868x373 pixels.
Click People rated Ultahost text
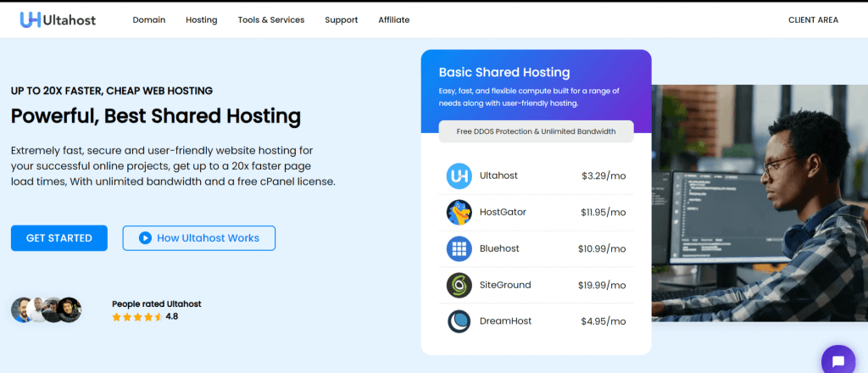click(x=157, y=303)
